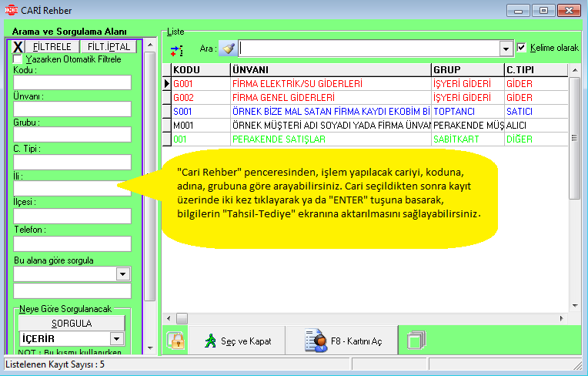Toggle the Kelime olarak checkbox
Image resolution: width=588 pixels, height=376 pixels.
tap(521, 48)
